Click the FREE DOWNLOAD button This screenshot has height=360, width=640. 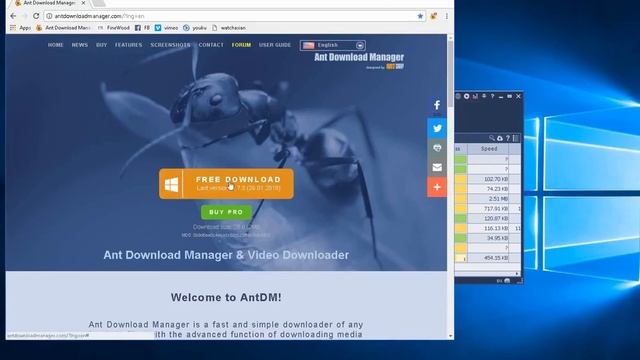(x=226, y=184)
